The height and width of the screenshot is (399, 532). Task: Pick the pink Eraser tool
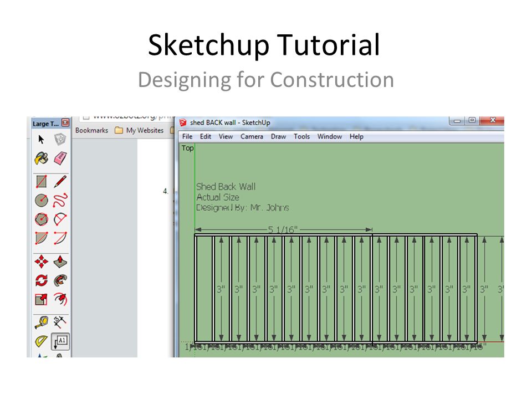pyautogui.click(x=60, y=158)
